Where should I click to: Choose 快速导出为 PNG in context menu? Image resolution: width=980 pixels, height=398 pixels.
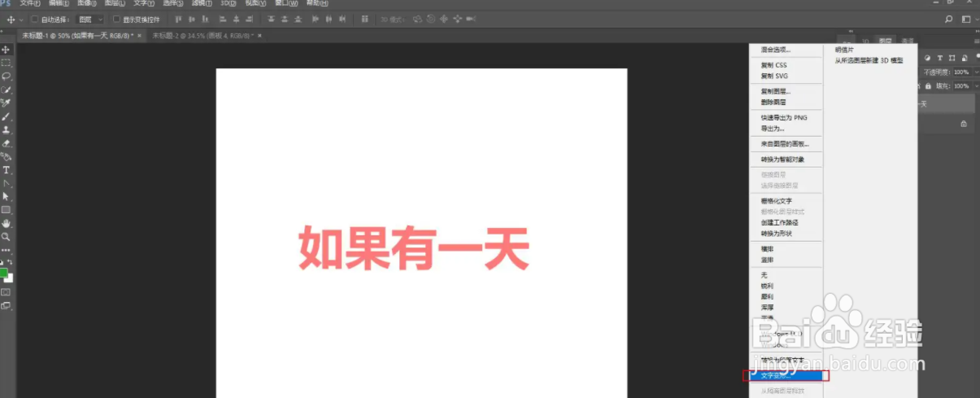[x=786, y=118]
